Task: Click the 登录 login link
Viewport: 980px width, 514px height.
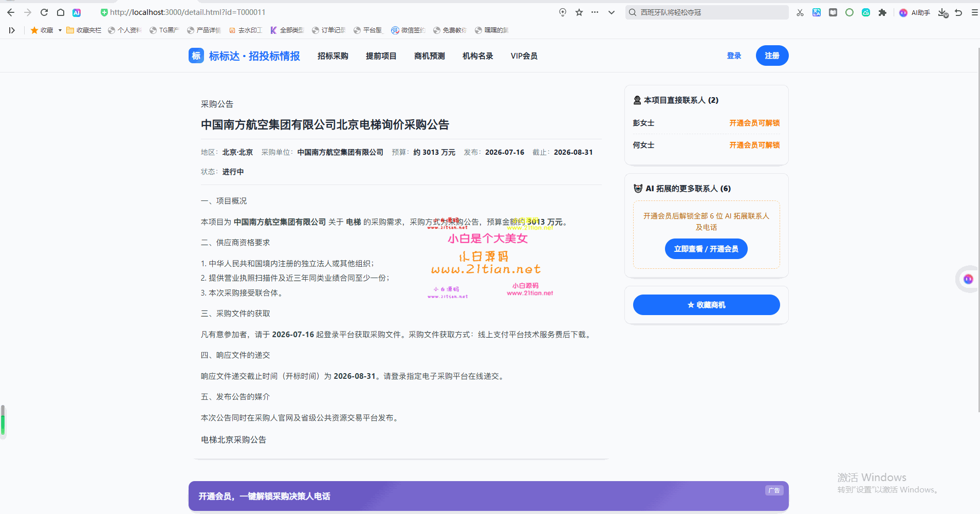Action: (734, 56)
